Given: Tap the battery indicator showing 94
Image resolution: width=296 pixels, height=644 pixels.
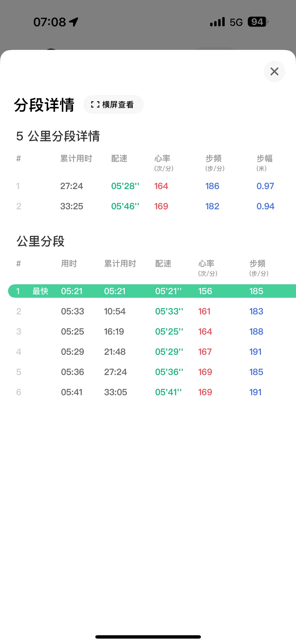Looking at the screenshot, I should point(258,22).
